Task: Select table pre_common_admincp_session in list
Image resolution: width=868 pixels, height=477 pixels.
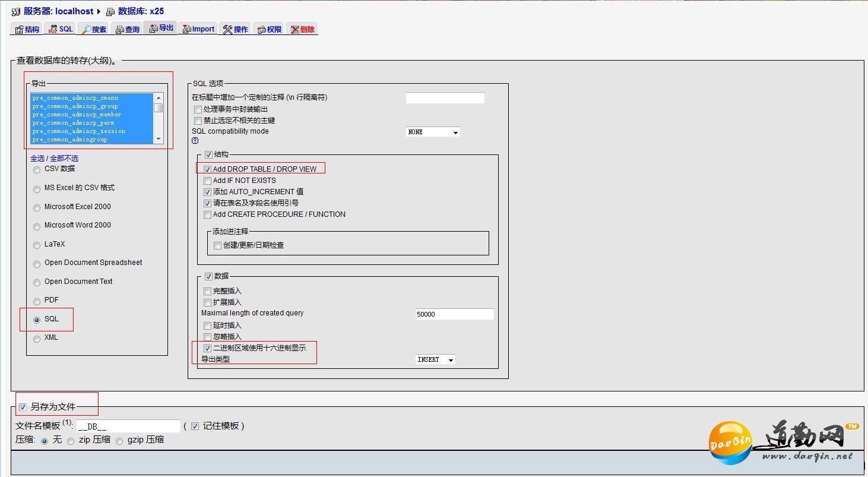Action: click(x=92, y=131)
